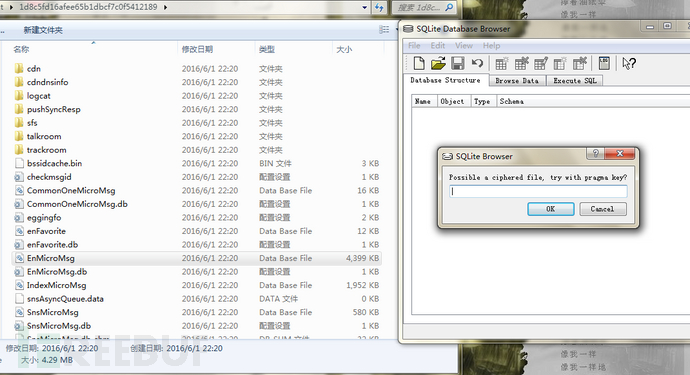Expand the folder path breadcrumb arrow
690x375 pixels.
[x=165, y=7]
